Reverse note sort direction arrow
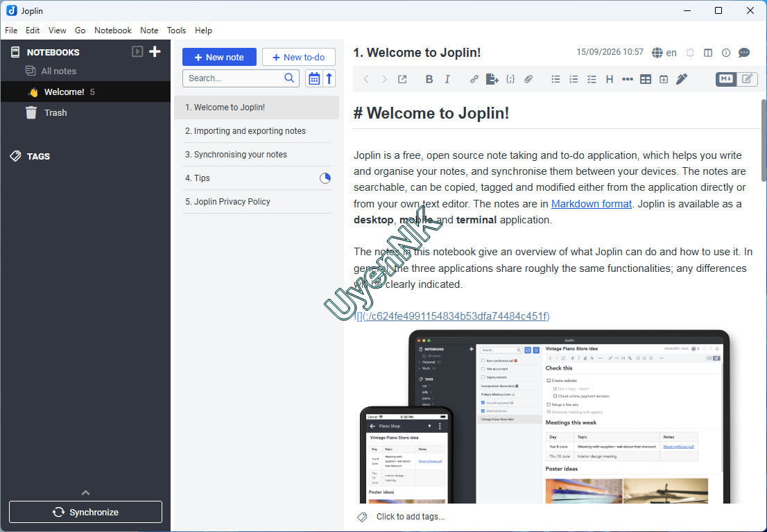The width and height of the screenshot is (767, 532). click(x=329, y=78)
